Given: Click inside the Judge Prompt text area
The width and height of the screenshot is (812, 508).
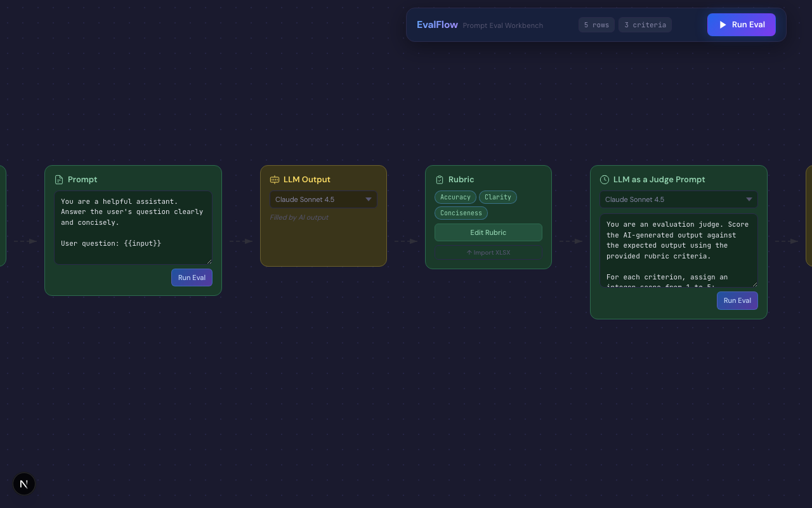Looking at the screenshot, I should coord(679,250).
